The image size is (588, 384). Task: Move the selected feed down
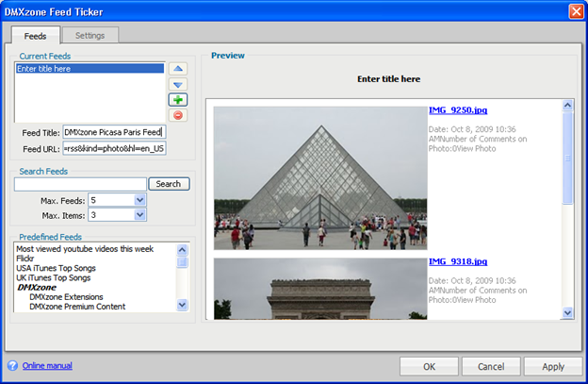click(178, 85)
